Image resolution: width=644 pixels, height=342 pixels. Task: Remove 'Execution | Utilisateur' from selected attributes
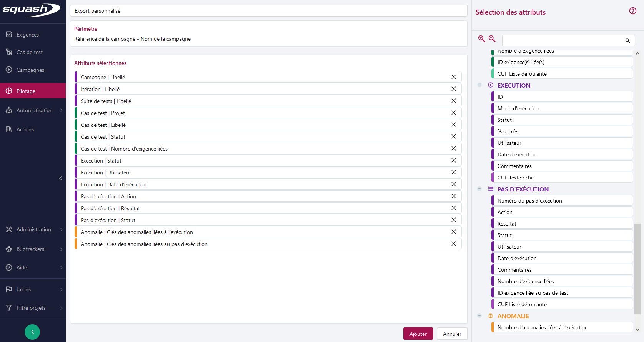click(x=453, y=173)
